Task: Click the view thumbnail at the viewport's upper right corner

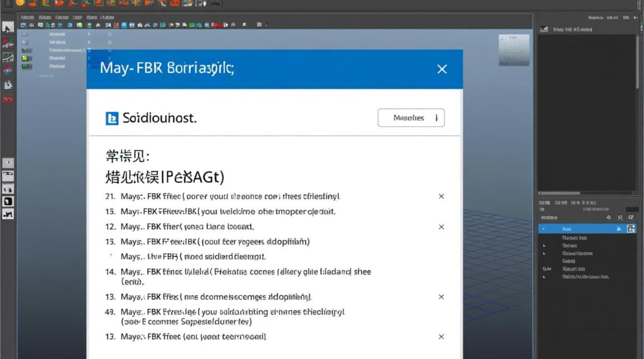Action: point(514,50)
